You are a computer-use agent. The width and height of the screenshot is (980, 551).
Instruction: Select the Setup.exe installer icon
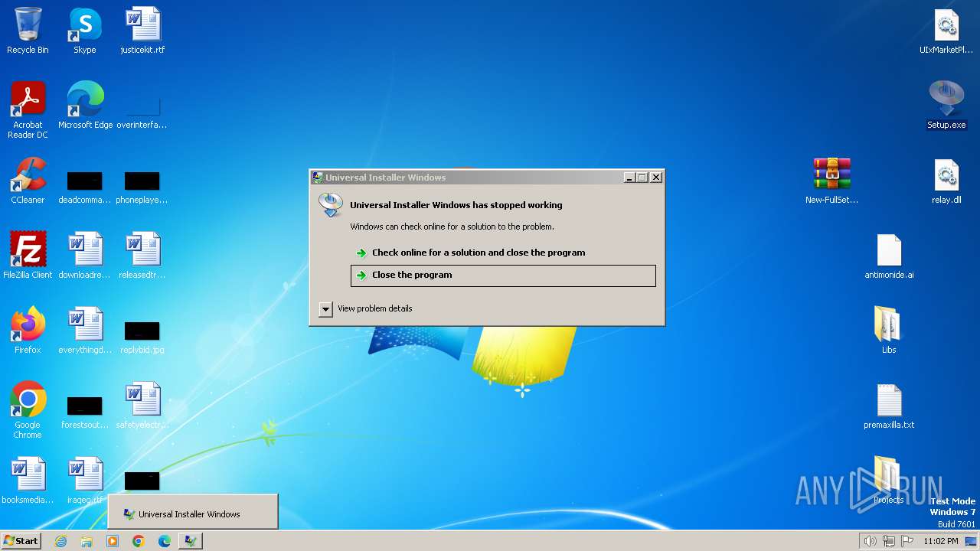946,105
